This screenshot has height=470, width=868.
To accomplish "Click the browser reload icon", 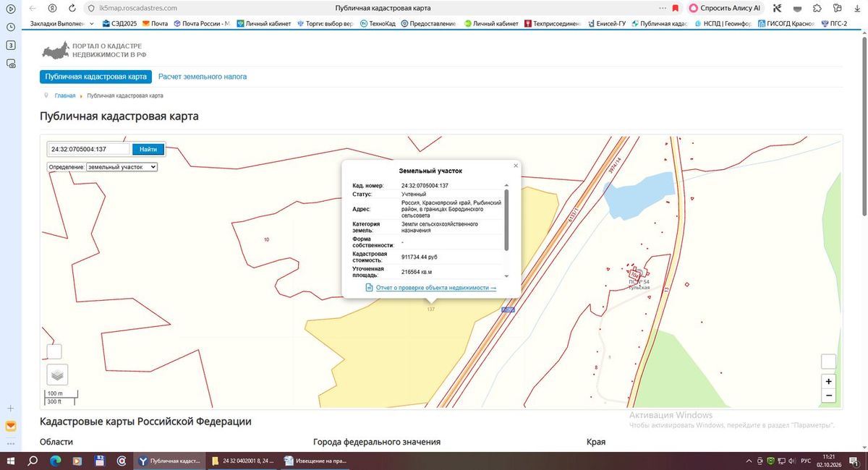I will (x=72, y=8).
